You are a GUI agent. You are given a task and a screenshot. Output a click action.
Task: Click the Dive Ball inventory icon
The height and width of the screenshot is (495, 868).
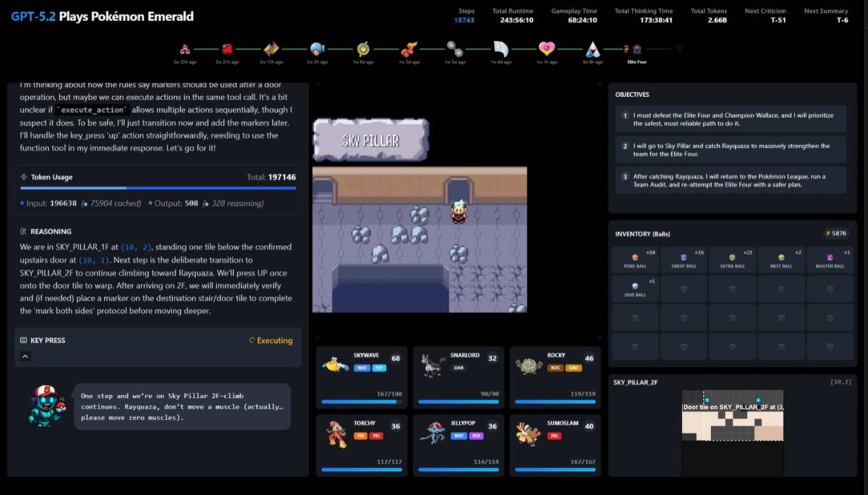coord(635,286)
